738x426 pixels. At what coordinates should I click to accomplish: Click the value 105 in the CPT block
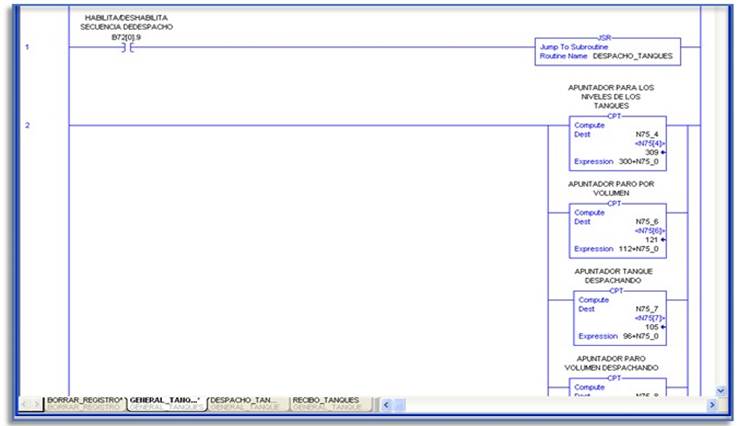[652, 327]
